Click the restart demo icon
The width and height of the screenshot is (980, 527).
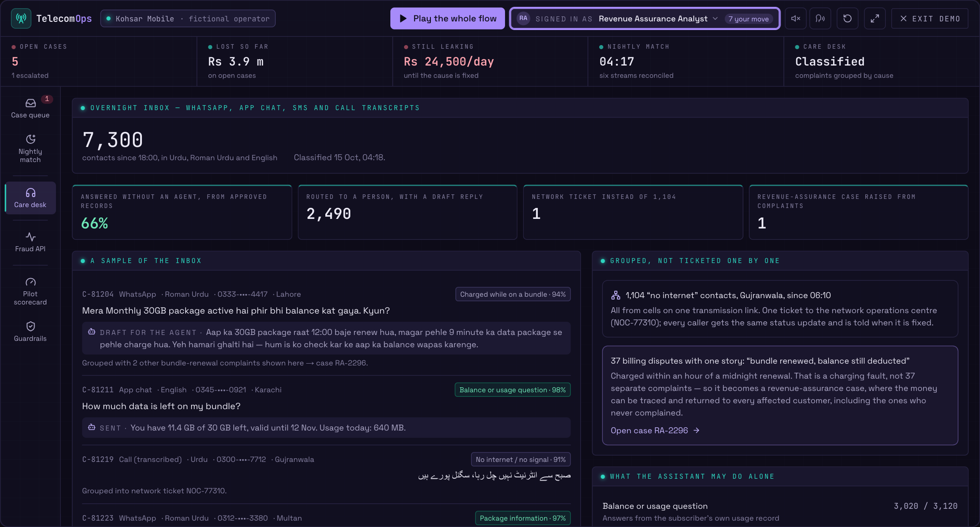click(x=847, y=19)
